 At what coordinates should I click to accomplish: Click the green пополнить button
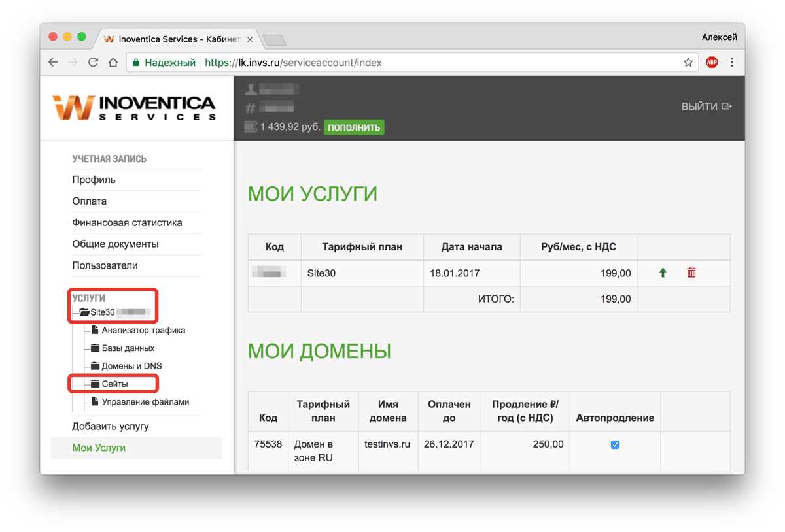point(354,127)
